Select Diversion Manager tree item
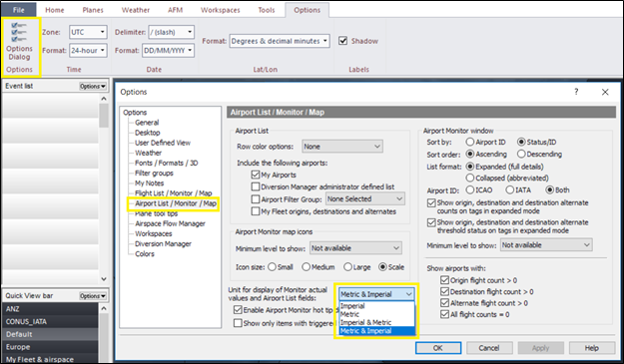Viewport: 624px width, 364px height. point(163,244)
